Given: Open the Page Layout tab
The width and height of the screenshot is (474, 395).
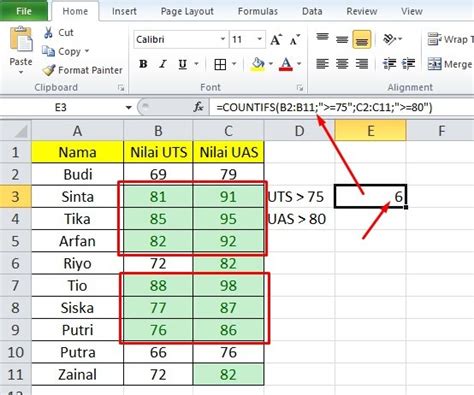Looking at the screenshot, I should point(187,11).
